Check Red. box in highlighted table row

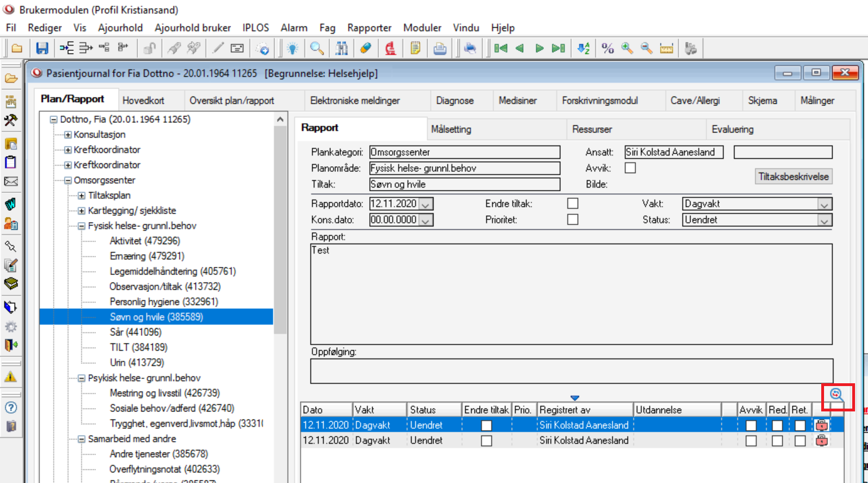click(777, 426)
